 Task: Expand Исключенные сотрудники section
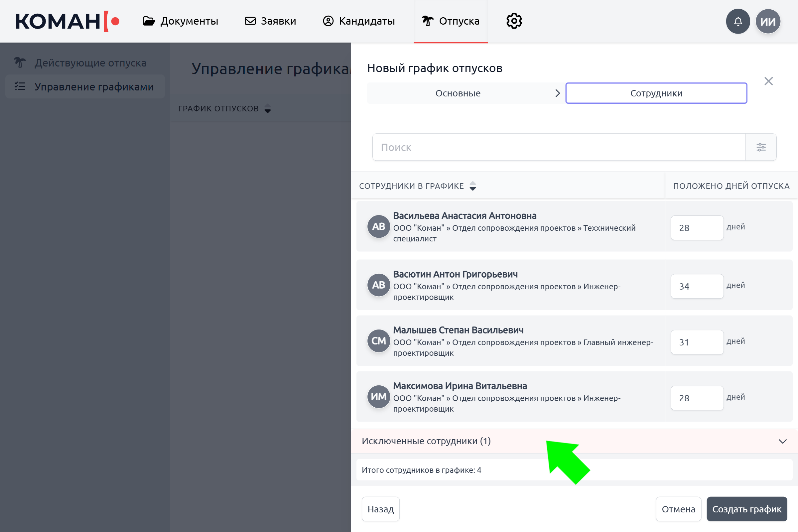click(782, 441)
